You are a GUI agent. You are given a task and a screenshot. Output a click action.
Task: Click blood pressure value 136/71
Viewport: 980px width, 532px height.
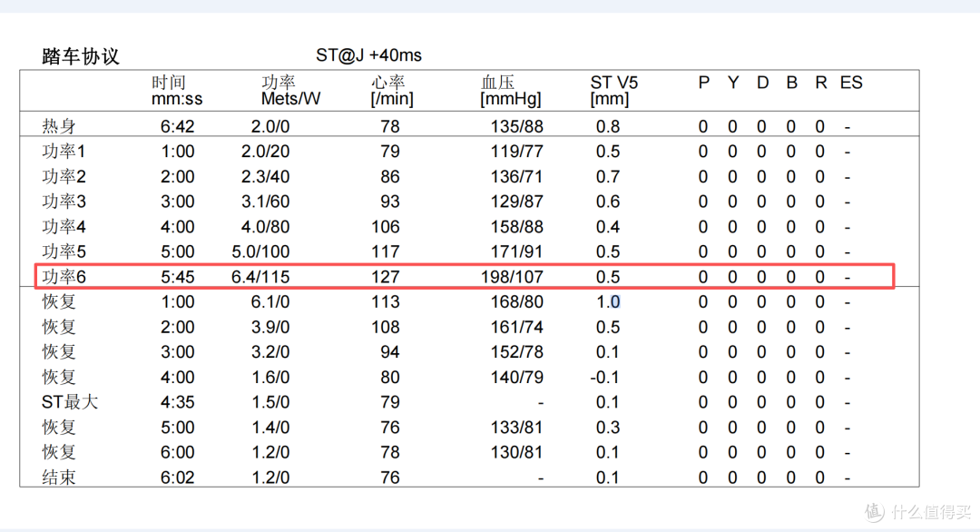[517, 177]
